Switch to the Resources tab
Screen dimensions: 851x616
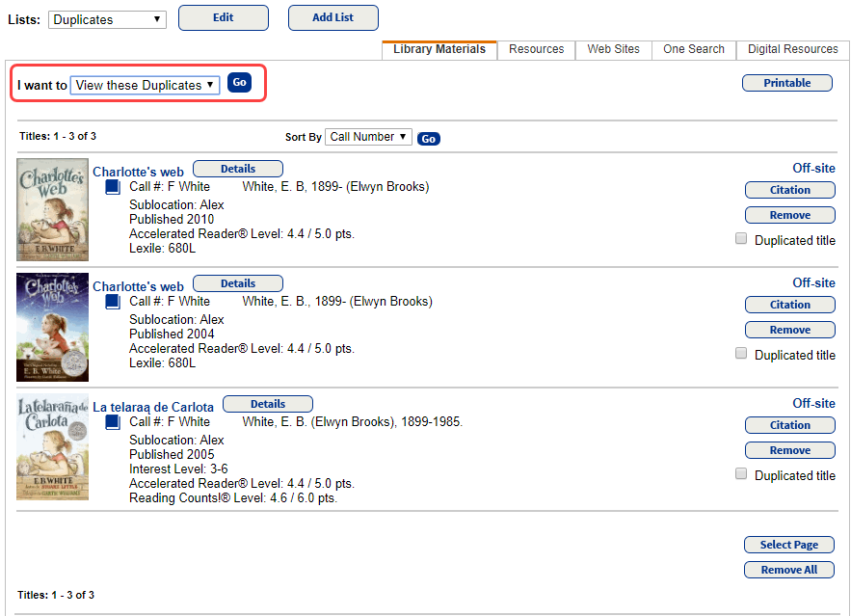point(536,49)
